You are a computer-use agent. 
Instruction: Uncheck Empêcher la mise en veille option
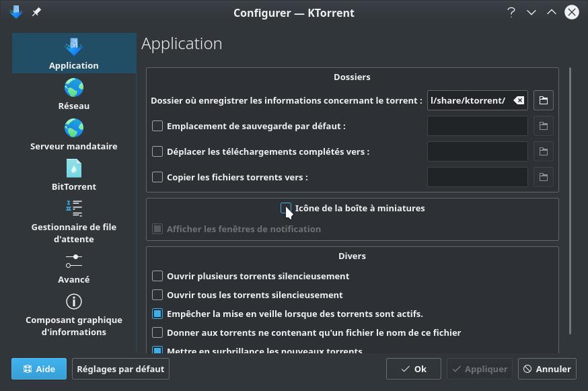157,314
